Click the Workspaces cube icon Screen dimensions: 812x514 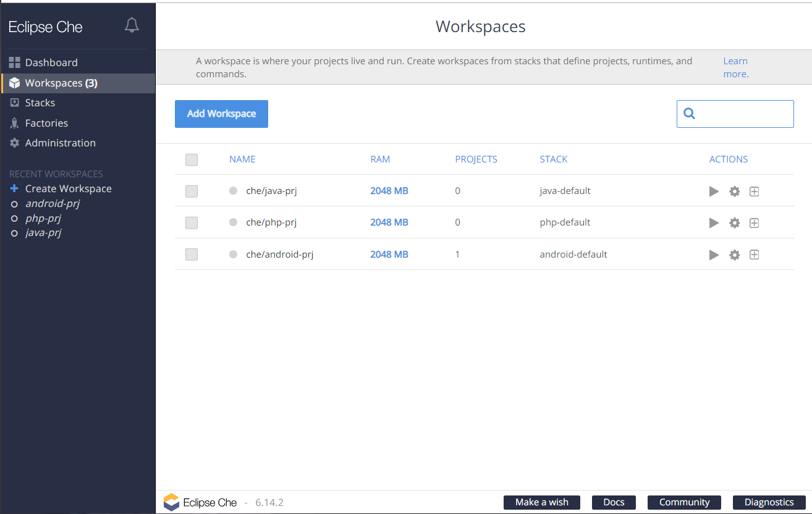point(15,83)
